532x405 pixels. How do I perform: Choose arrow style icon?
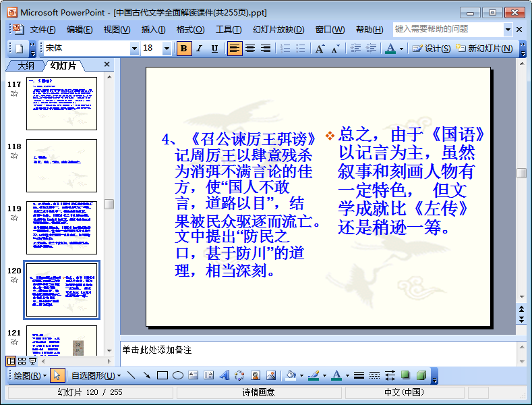(x=390, y=375)
